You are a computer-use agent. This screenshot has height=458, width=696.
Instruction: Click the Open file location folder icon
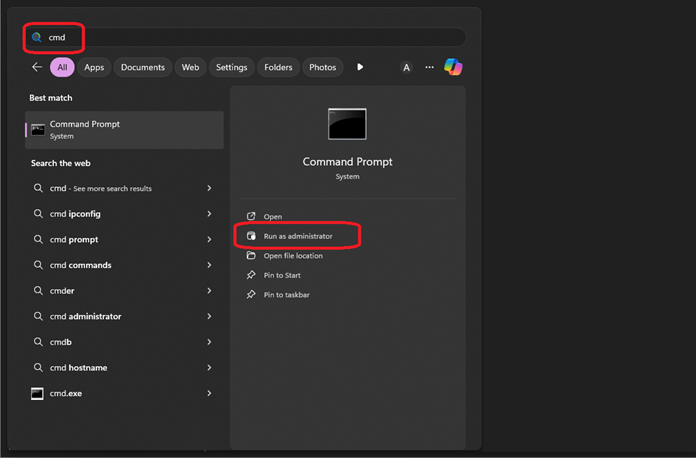tap(251, 256)
